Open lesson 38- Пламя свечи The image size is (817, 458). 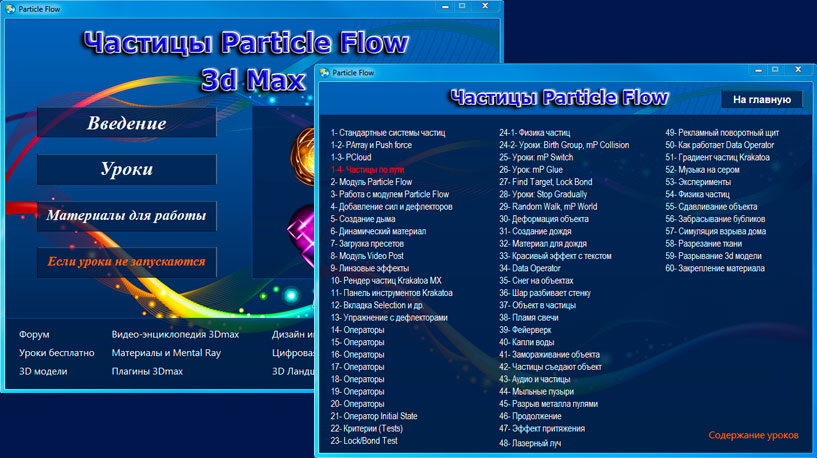tap(529, 317)
